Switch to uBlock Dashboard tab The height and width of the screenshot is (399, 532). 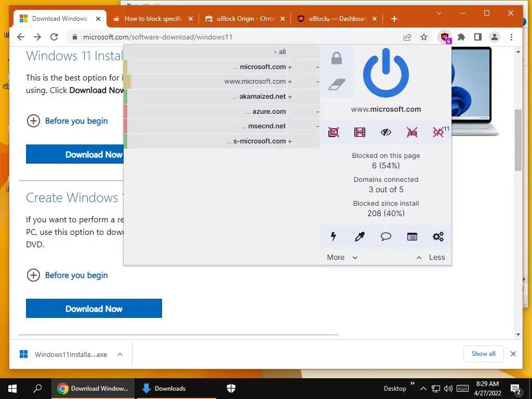[337, 19]
